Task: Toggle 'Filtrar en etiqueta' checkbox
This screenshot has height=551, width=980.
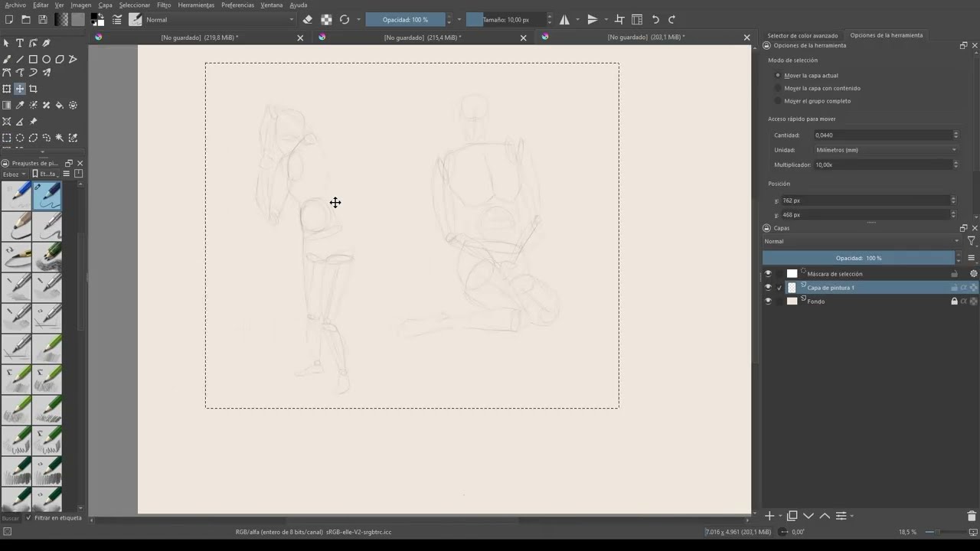Action: [29, 518]
